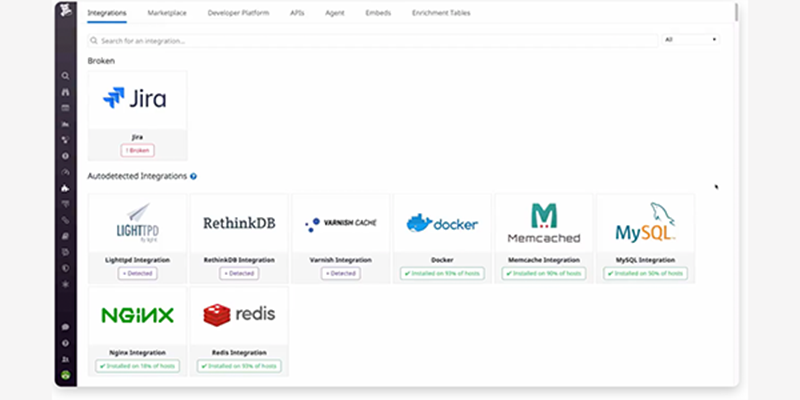Click the Jira logo tile
This screenshot has width=800, height=400.
tap(137, 99)
